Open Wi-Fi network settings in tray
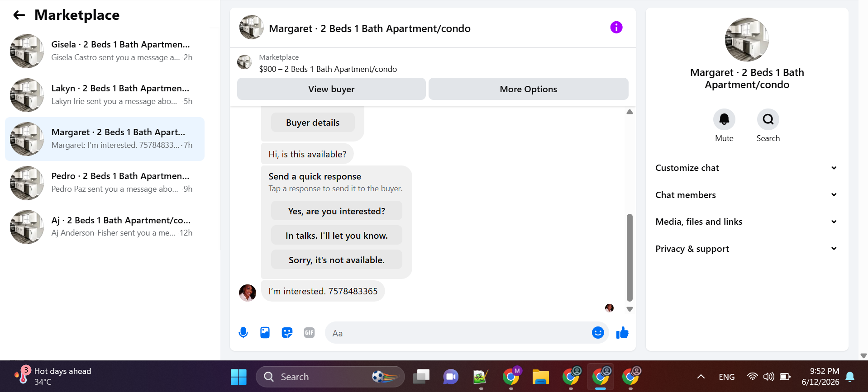Screen dimensions: 868x392 pos(752,377)
